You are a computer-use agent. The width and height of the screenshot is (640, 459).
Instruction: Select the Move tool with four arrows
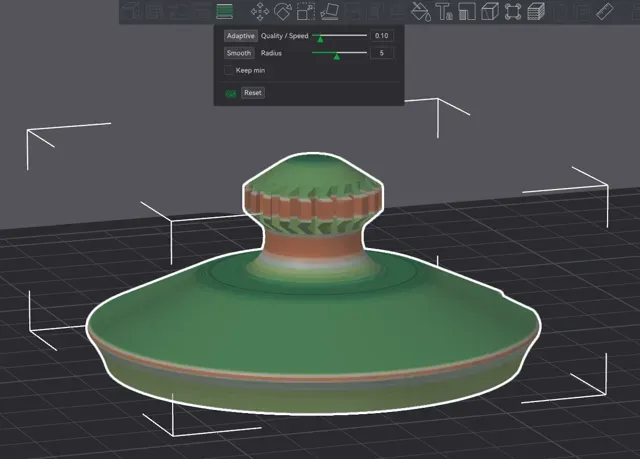[260, 11]
